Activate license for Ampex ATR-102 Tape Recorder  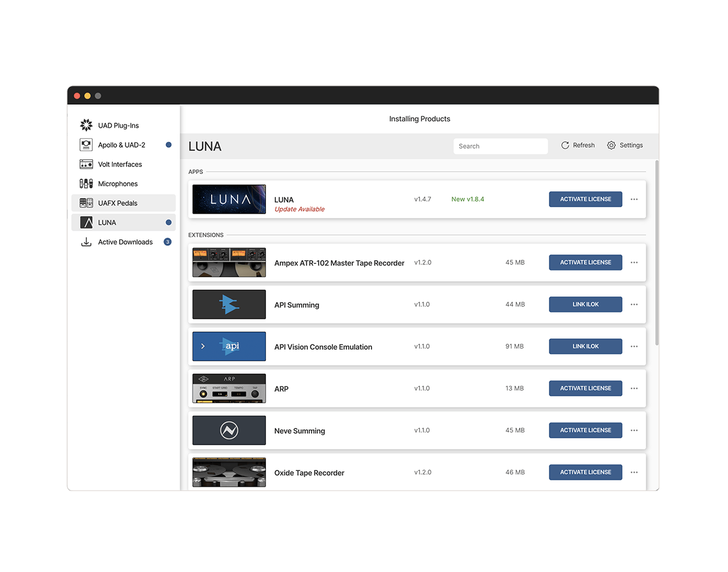coord(585,263)
